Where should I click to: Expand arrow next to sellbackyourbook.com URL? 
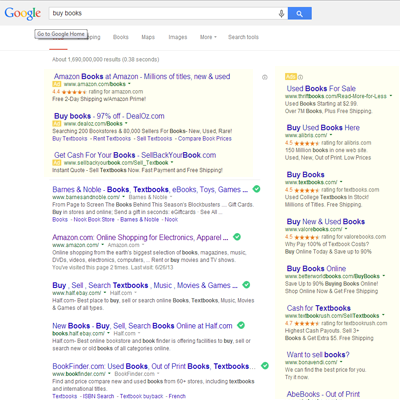172,163
